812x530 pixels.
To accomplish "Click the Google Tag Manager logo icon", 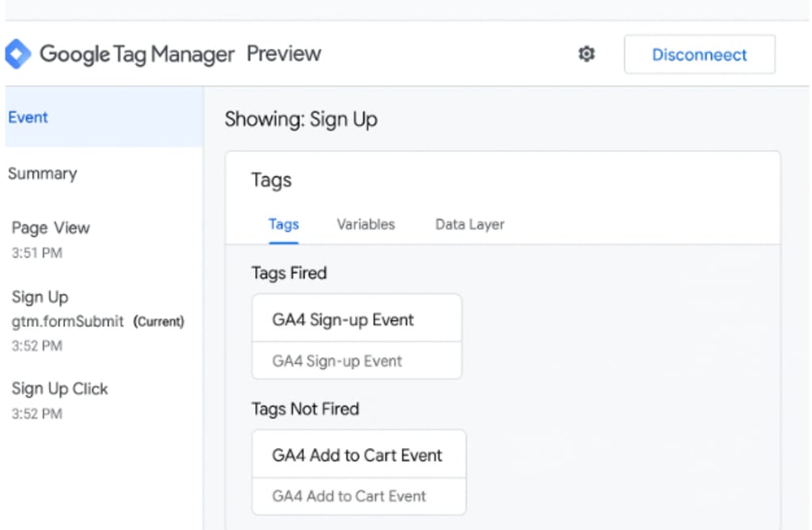I will 17,54.
